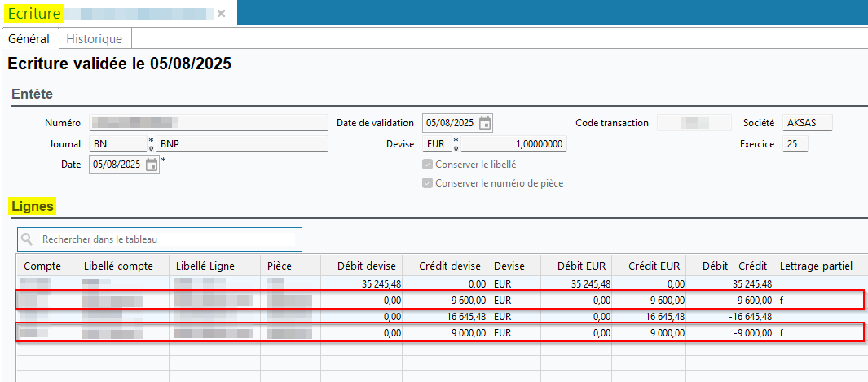Click the Société field showing AKSAS
The image size is (868, 382).
pyautogui.click(x=807, y=123)
